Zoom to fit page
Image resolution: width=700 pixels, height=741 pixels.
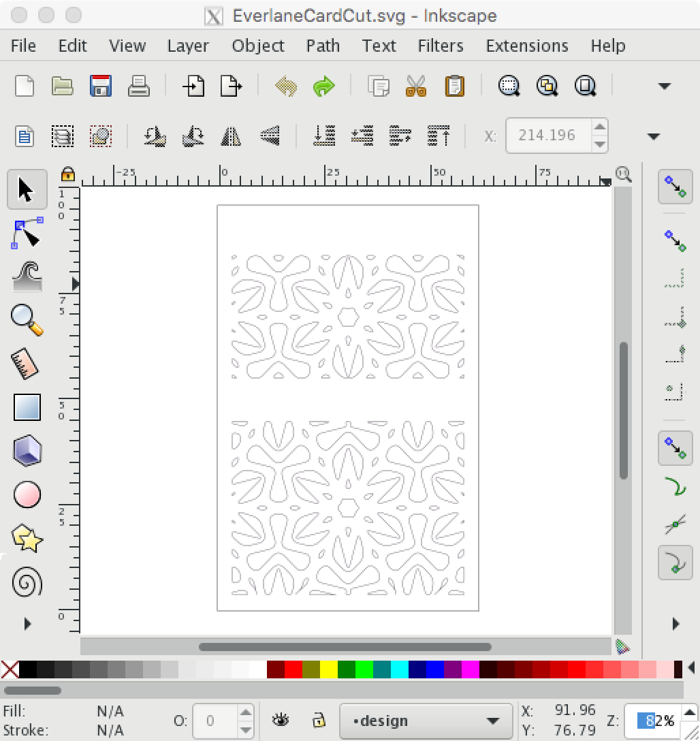[585, 86]
